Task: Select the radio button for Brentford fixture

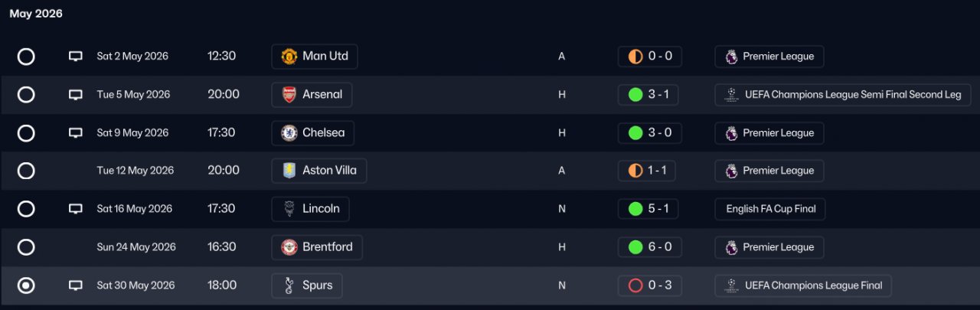Action: [x=26, y=247]
